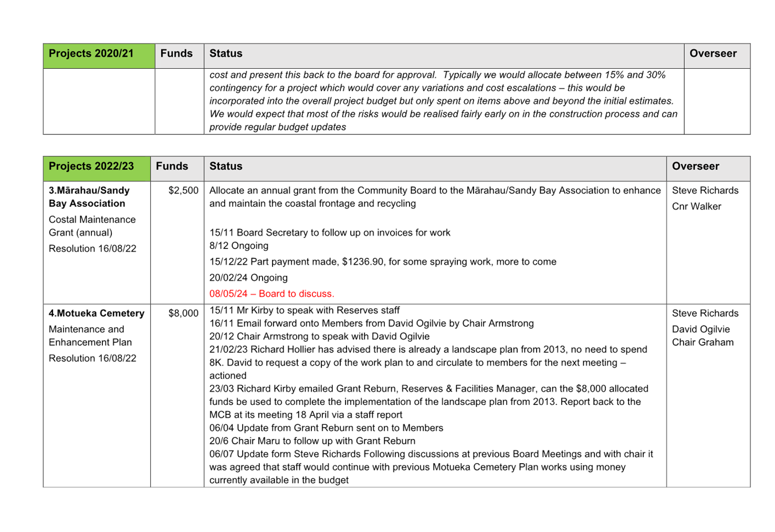Select '16/11 Email forward onto Members' line

tap(372, 324)
